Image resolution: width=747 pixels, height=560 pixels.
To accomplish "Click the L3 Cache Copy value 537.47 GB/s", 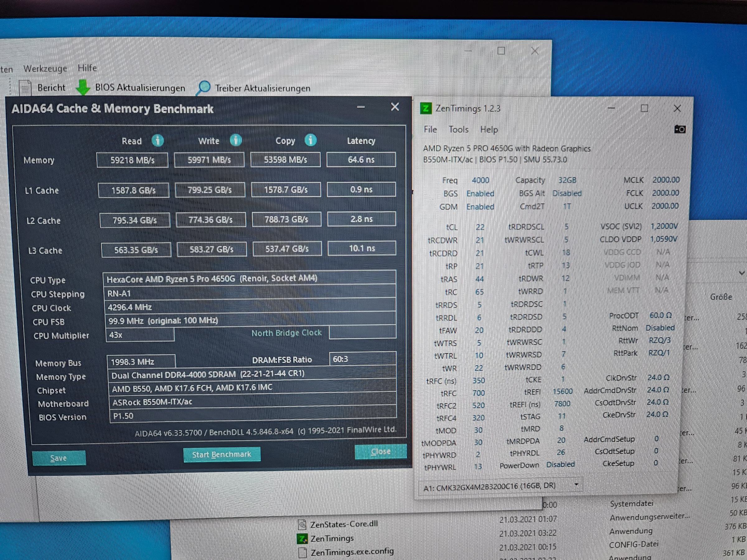I will 287,249.
